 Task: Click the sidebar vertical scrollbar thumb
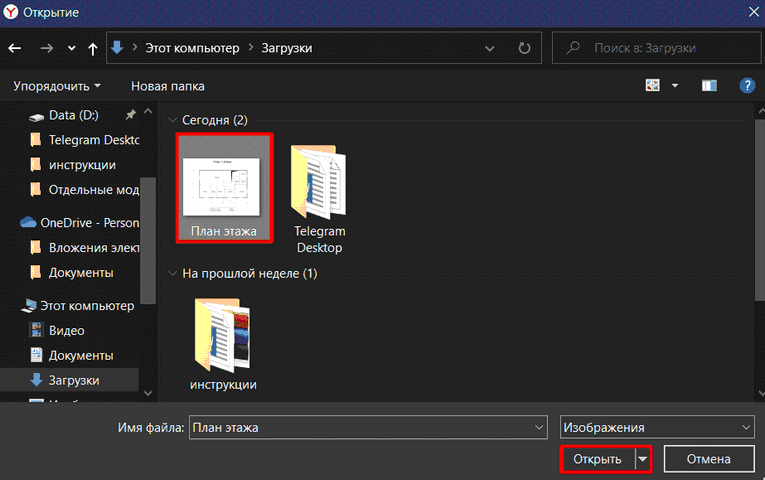tap(147, 241)
